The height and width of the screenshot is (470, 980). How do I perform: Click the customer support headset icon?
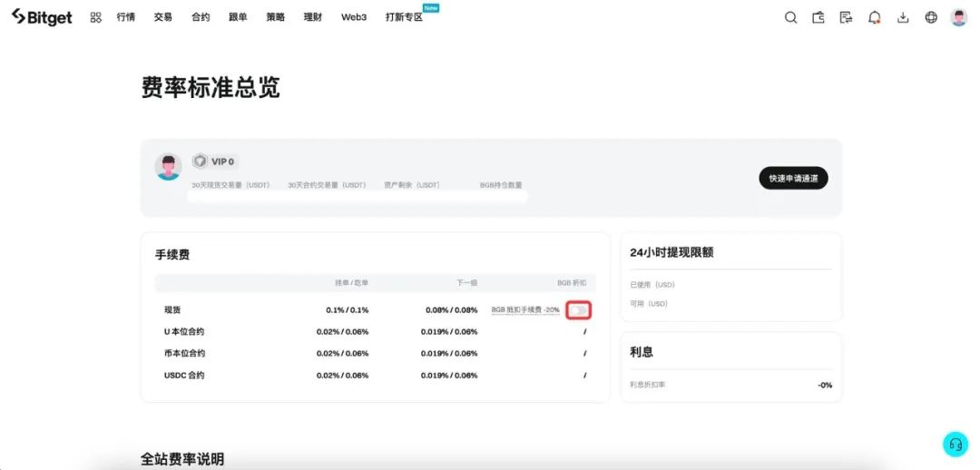coord(955,444)
